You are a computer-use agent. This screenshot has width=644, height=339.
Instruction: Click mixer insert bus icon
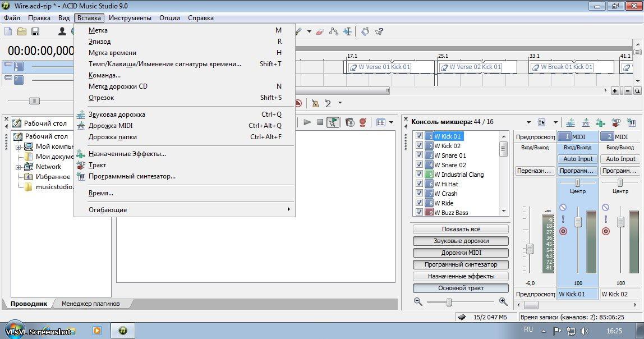coord(615,122)
